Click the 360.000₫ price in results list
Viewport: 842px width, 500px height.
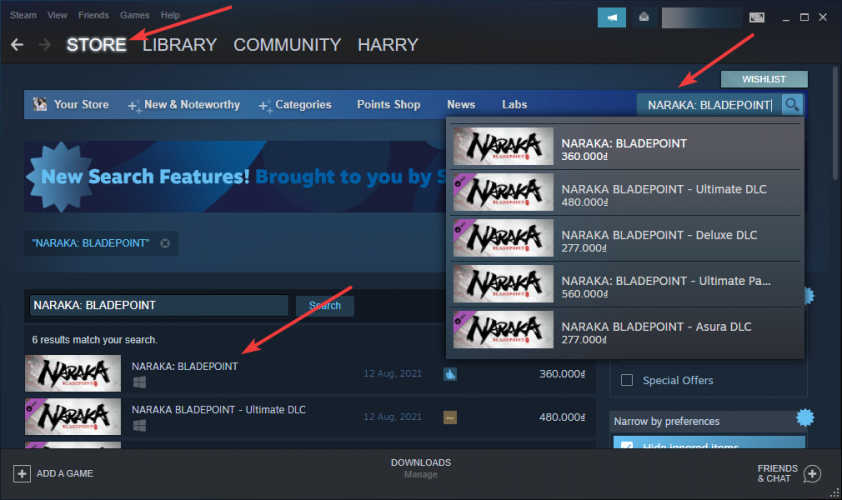[562, 374]
